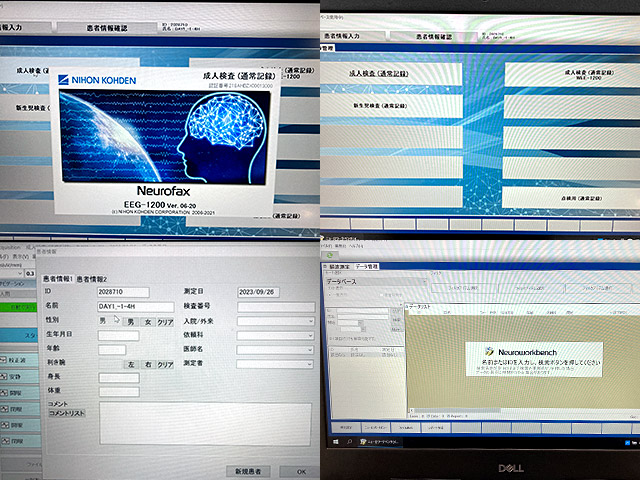Screen dimensions: 640x480
Task: Click the 名前 field containing DAY1_-1-4H
Action: (136, 307)
